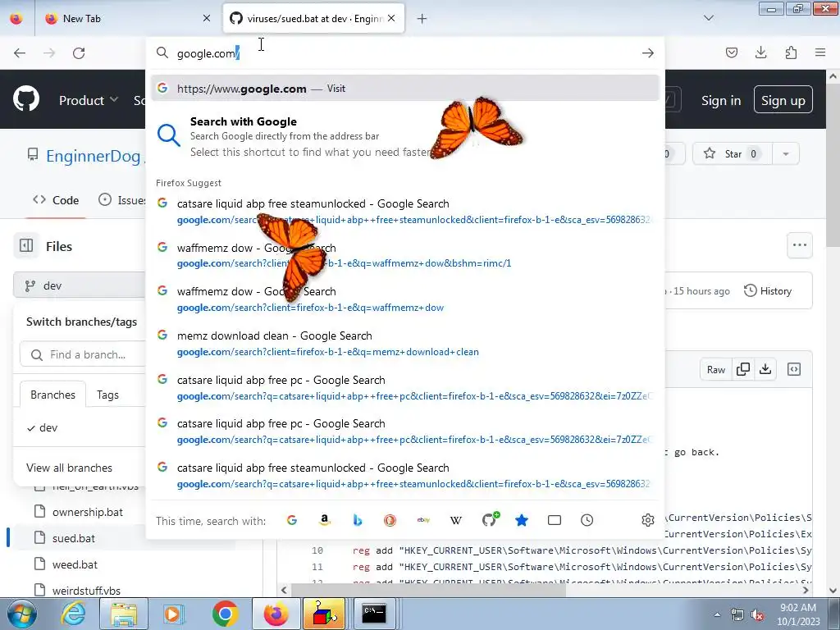This screenshot has width=840, height=630.
Task: Open the Firefox hamburger menu
Action: (820, 52)
